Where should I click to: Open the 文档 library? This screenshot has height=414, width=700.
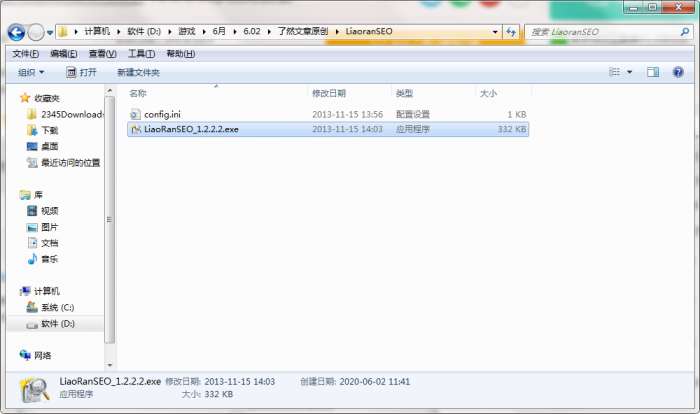[50, 243]
